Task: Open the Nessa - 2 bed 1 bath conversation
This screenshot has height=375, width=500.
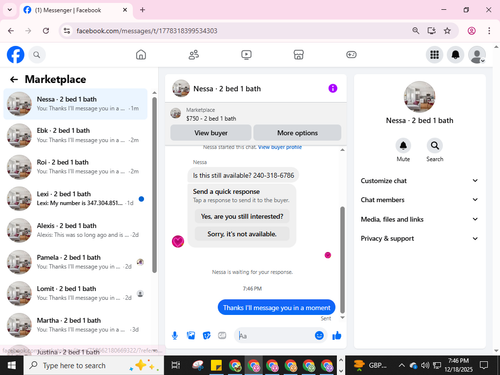Action: coord(75,104)
